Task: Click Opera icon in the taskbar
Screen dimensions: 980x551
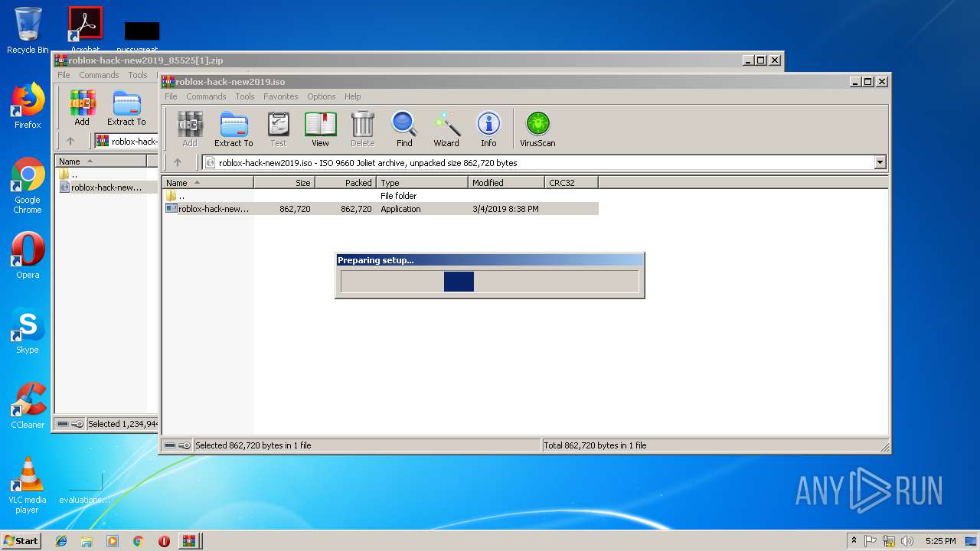Action: point(164,541)
